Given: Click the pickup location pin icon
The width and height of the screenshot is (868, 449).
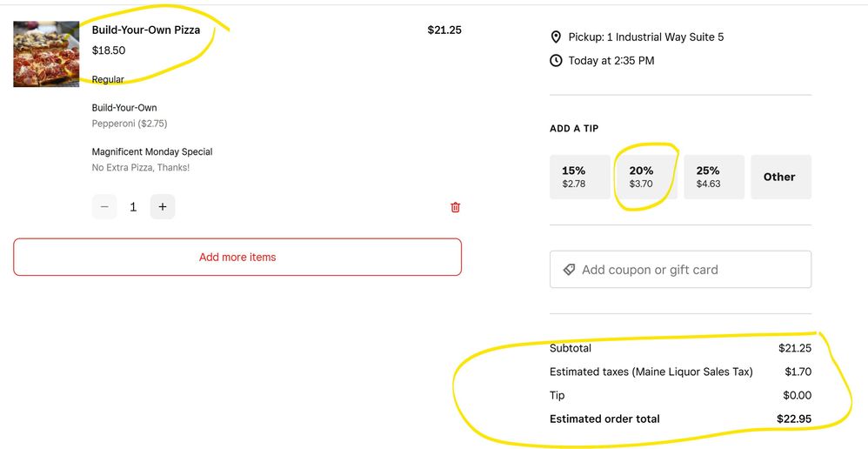Looking at the screenshot, I should pos(557,37).
